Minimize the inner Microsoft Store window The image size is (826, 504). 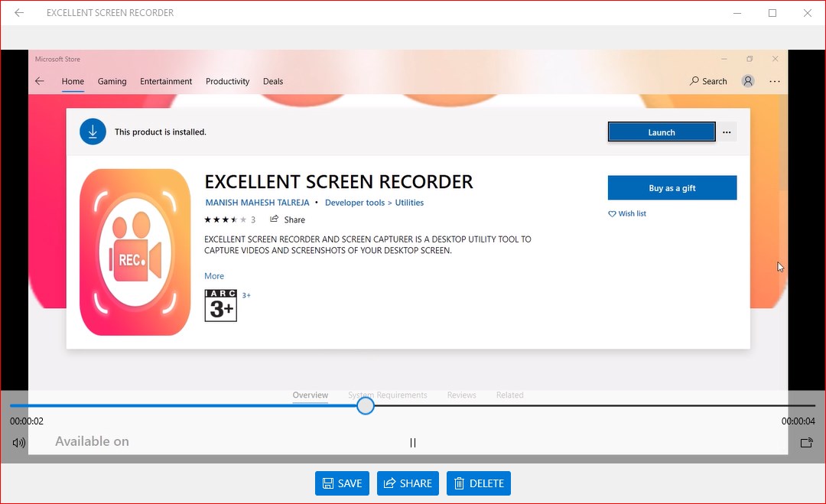click(x=724, y=59)
